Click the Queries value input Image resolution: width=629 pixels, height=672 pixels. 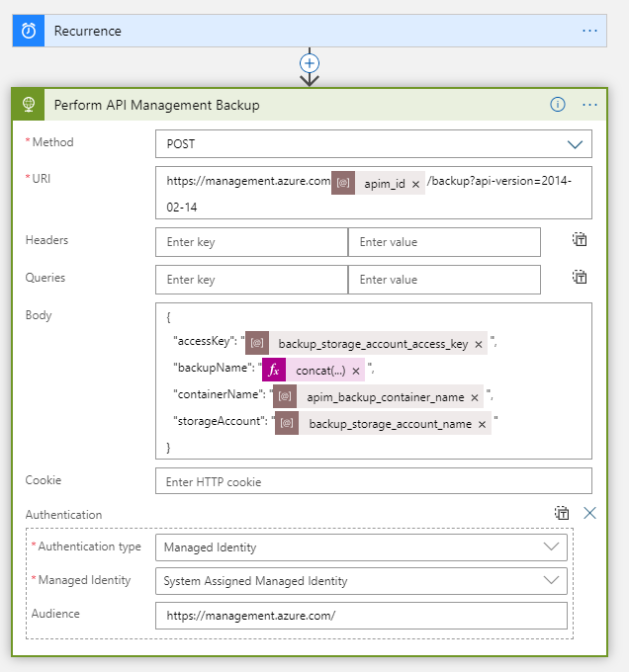point(444,280)
